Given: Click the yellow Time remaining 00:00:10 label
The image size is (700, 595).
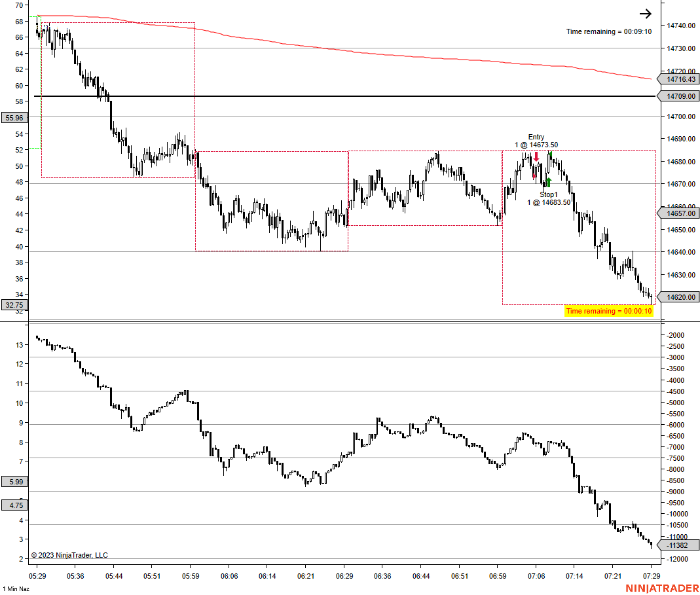Looking at the screenshot, I should click(609, 311).
